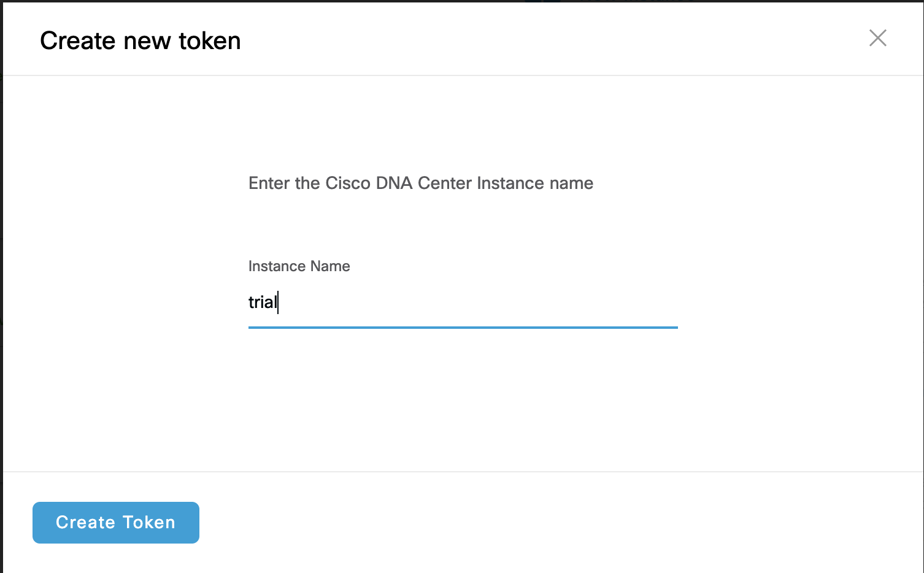Screen dimensions: 924x573
Task: Dismiss the token dialog using the X
Action: 878,38
